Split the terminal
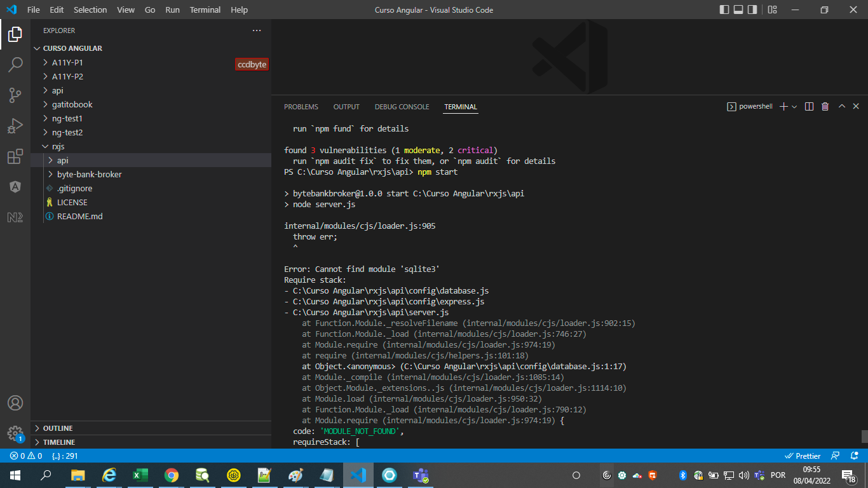Image resolution: width=868 pixels, height=488 pixels. [x=809, y=107]
